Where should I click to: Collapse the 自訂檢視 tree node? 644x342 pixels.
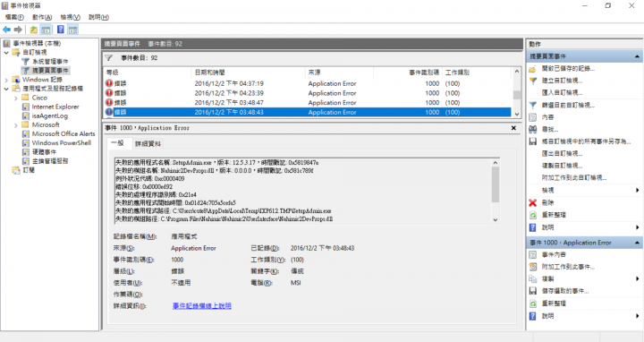point(6,53)
